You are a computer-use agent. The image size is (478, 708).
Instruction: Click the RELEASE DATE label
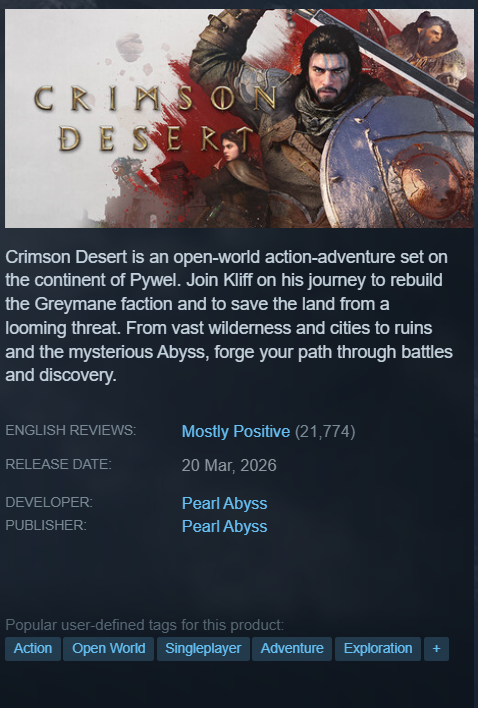click(x=58, y=464)
